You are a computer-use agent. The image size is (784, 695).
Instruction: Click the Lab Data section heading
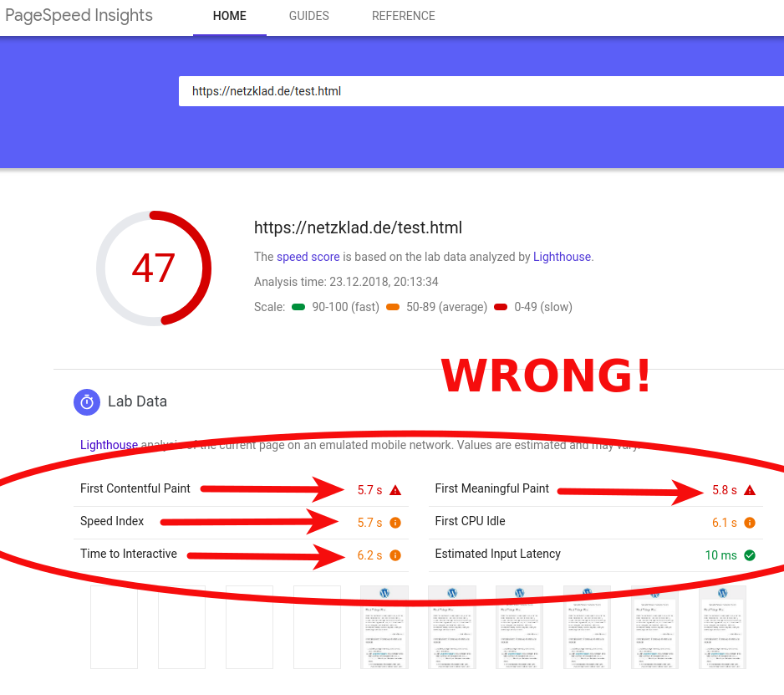click(x=138, y=401)
